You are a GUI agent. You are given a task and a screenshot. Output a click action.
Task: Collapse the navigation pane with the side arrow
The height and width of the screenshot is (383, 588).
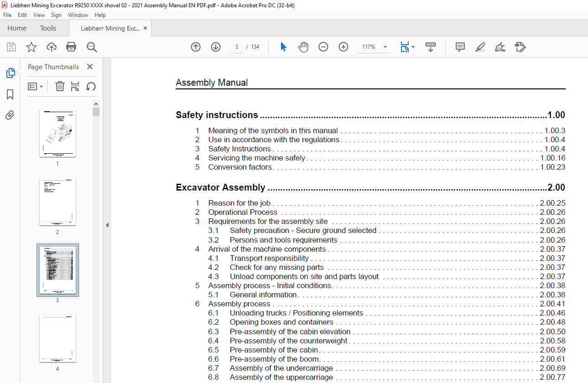click(107, 225)
